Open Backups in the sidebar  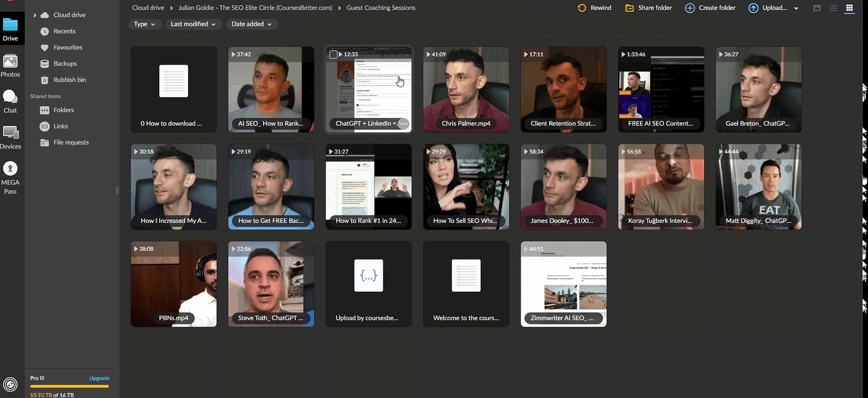tap(59, 64)
